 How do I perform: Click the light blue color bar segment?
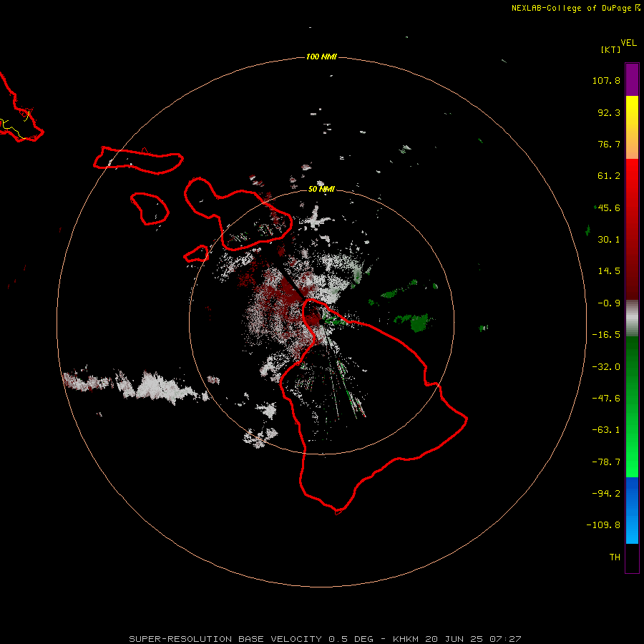pyautogui.click(x=632, y=528)
